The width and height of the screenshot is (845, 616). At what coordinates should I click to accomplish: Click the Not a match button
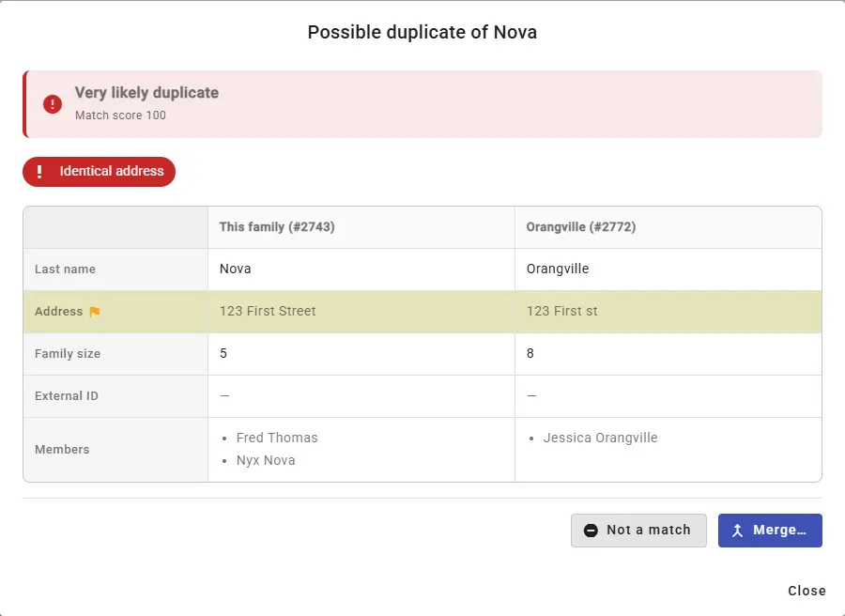coord(638,531)
